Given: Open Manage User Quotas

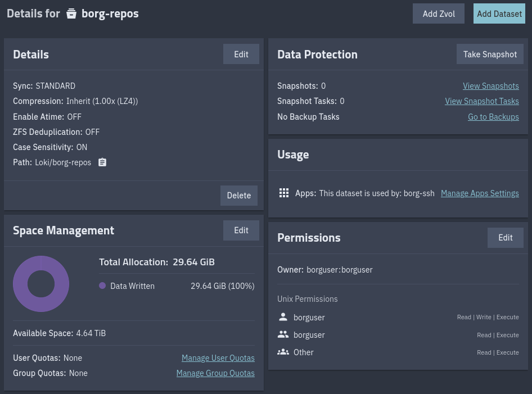Looking at the screenshot, I should click(x=218, y=357).
